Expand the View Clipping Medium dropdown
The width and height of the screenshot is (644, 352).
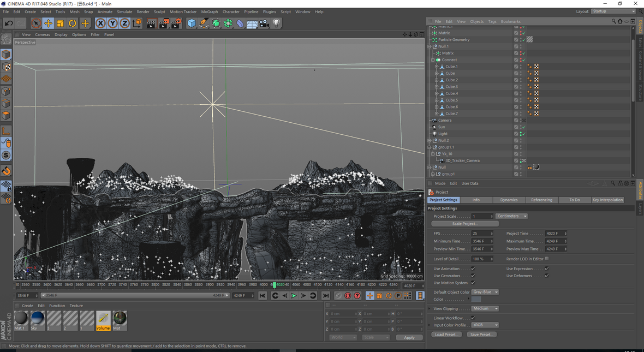point(485,308)
